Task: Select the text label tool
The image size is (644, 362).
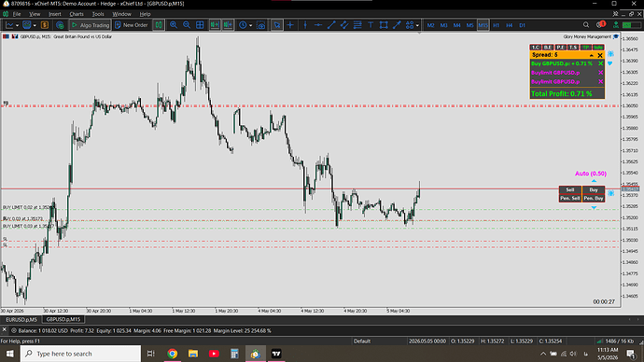Action: pyautogui.click(x=371, y=25)
